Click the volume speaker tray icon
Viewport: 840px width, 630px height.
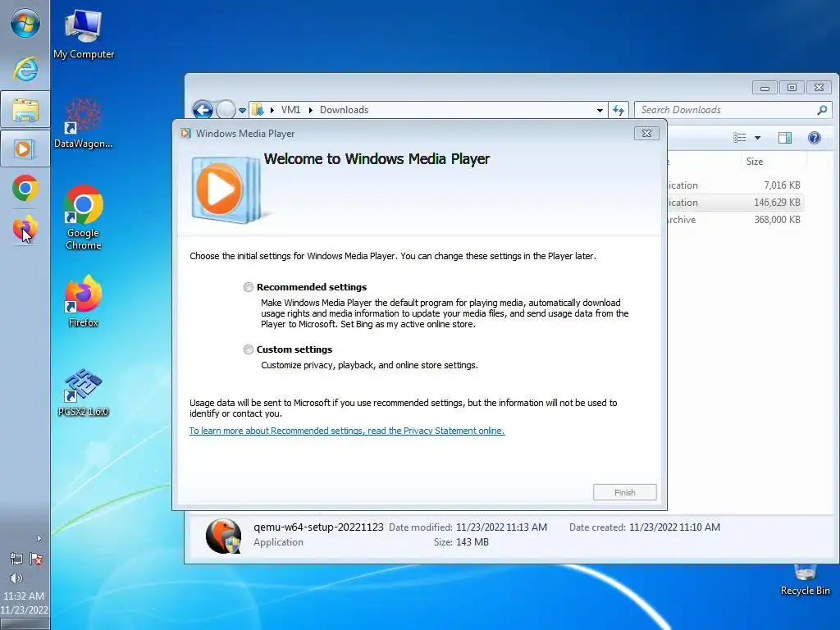(x=16, y=578)
